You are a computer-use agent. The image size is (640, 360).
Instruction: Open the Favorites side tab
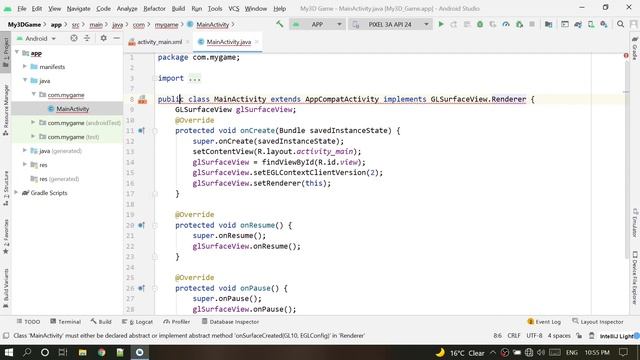click(x=6, y=237)
